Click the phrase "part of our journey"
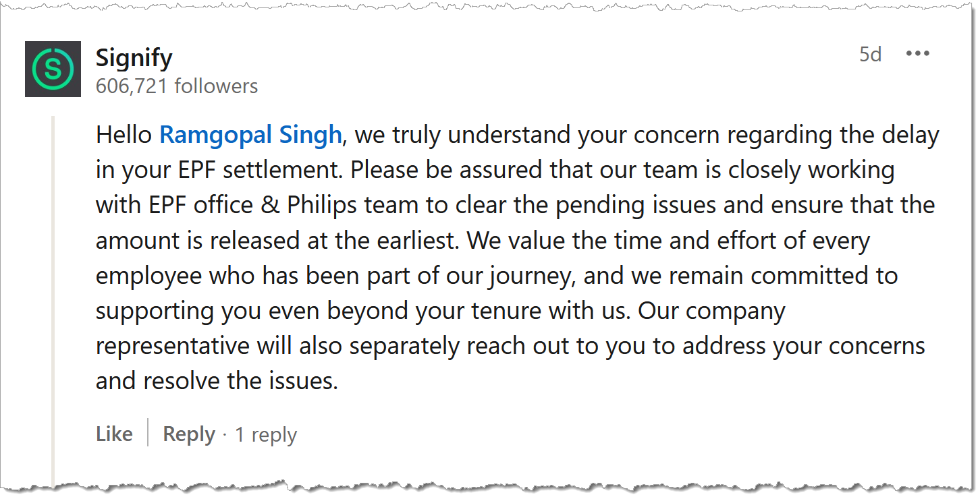 pos(470,276)
